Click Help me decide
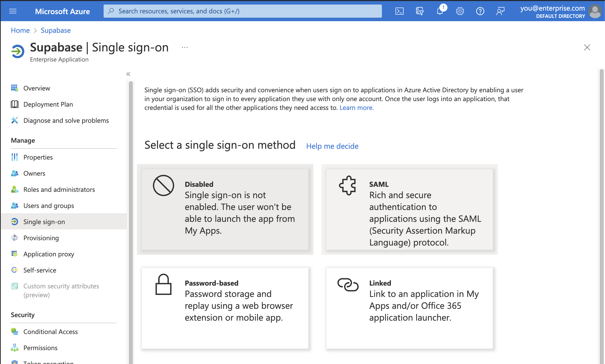The width and height of the screenshot is (605, 364). (332, 146)
